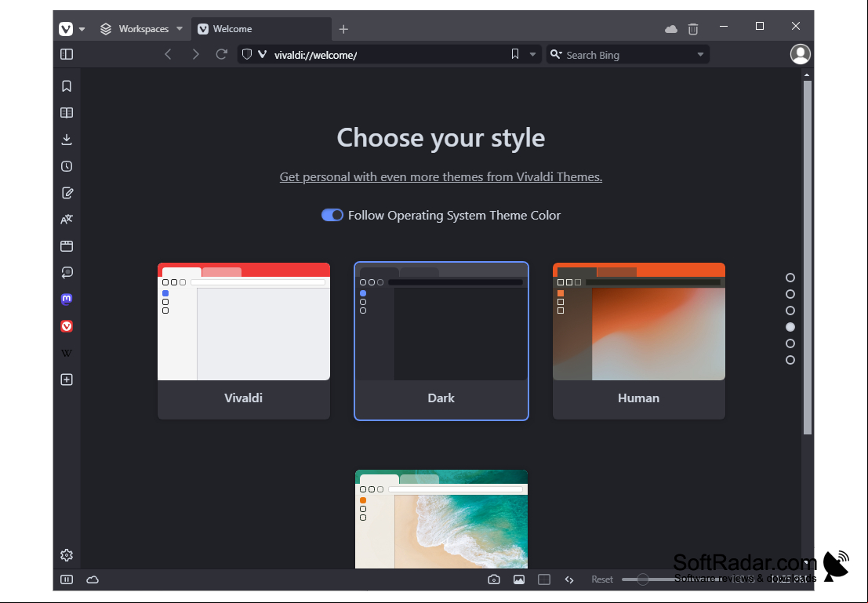Show the Window panel
This screenshot has height=603, width=868.
67,246
